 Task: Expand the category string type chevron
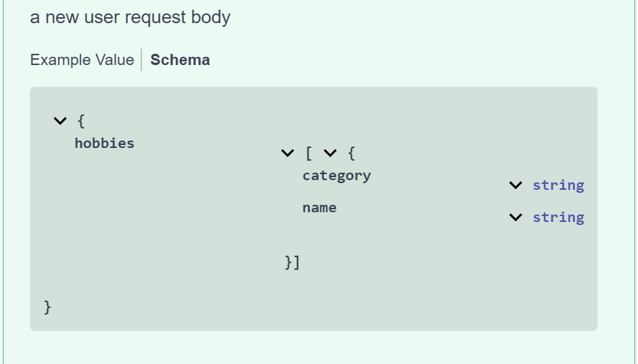pyautogui.click(x=515, y=185)
